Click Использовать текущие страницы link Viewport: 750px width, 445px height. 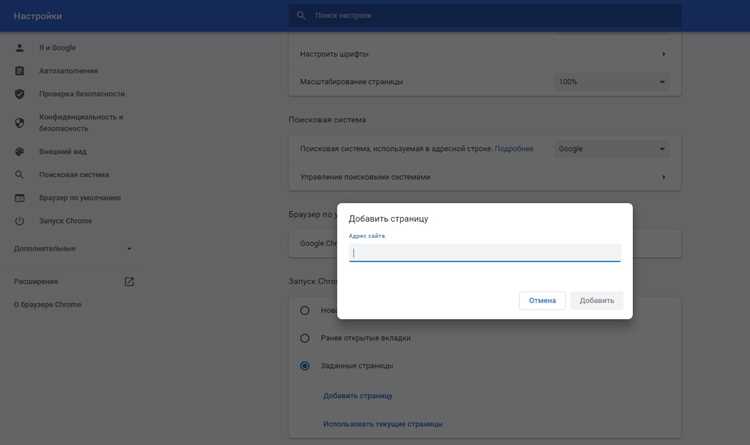click(383, 424)
